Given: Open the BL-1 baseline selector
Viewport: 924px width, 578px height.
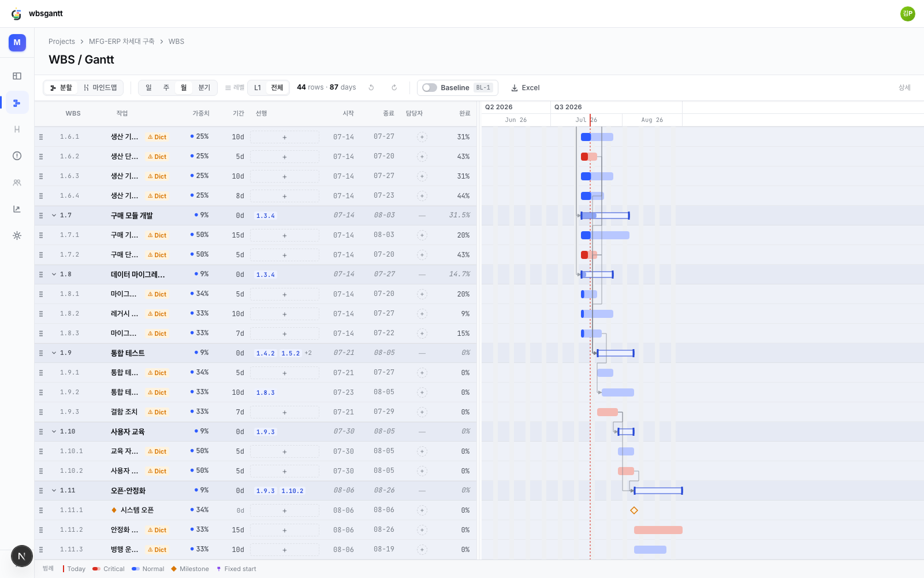Looking at the screenshot, I should 483,88.
